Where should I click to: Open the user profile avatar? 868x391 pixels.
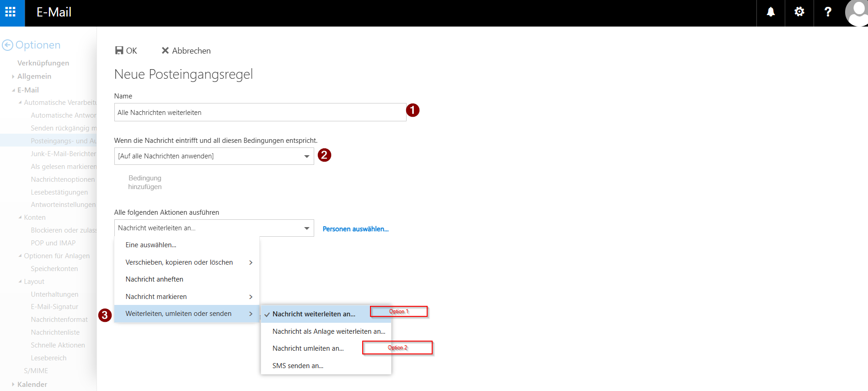point(857,12)
